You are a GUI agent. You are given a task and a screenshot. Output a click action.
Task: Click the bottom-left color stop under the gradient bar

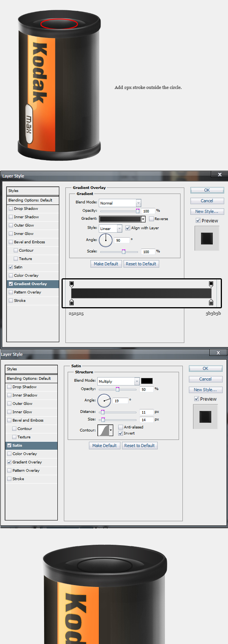(71, 302)
